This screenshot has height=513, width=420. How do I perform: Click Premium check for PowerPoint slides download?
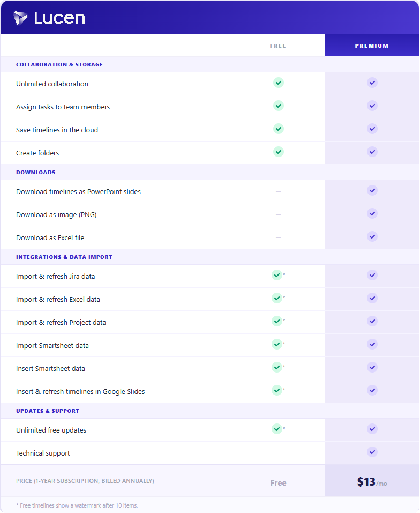[372, 190]
